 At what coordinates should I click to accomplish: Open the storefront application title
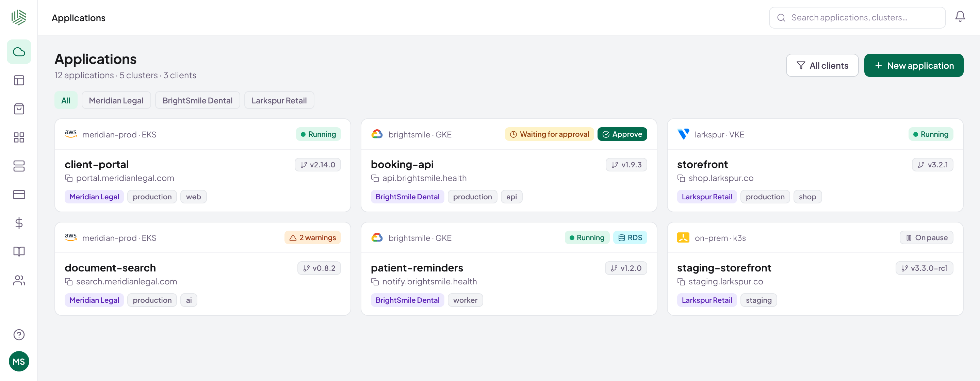tap(702, 164)
